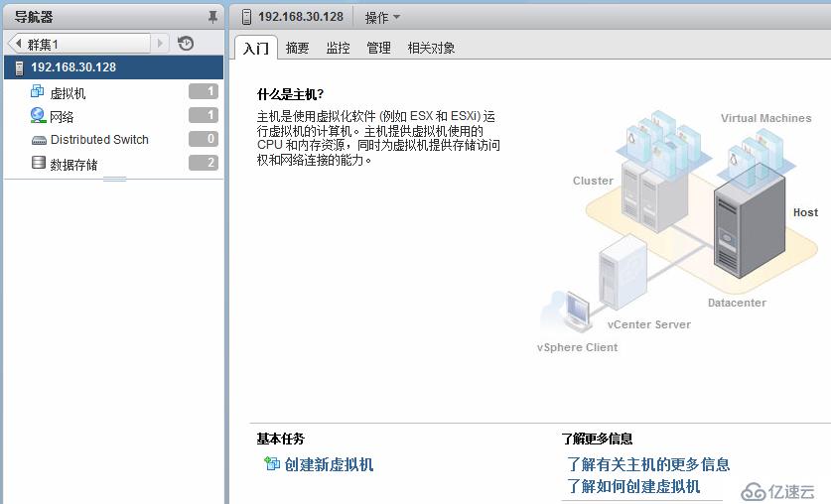Switch to the 摘要 tab
Image resolution: width=831 pixels, height=504 pixels.
[297, 49]
